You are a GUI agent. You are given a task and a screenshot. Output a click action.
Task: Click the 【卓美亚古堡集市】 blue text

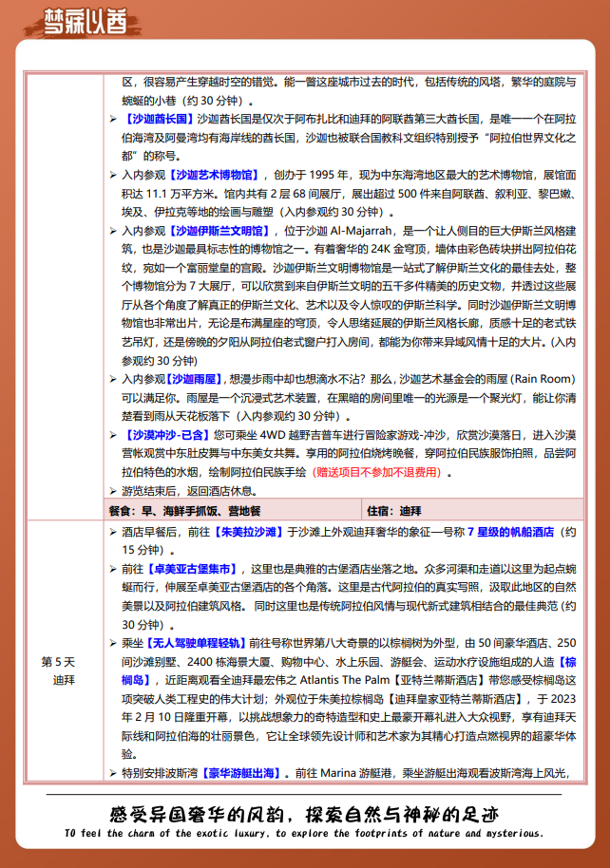click(x=192, y=569)
